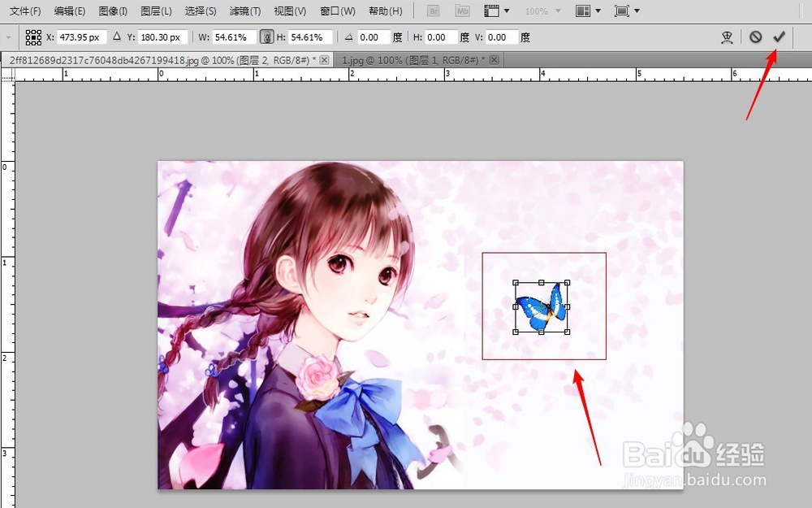This screenshot has height=508, width=812.
Task: Switch to warp mode icon
Action: point(727,37)
